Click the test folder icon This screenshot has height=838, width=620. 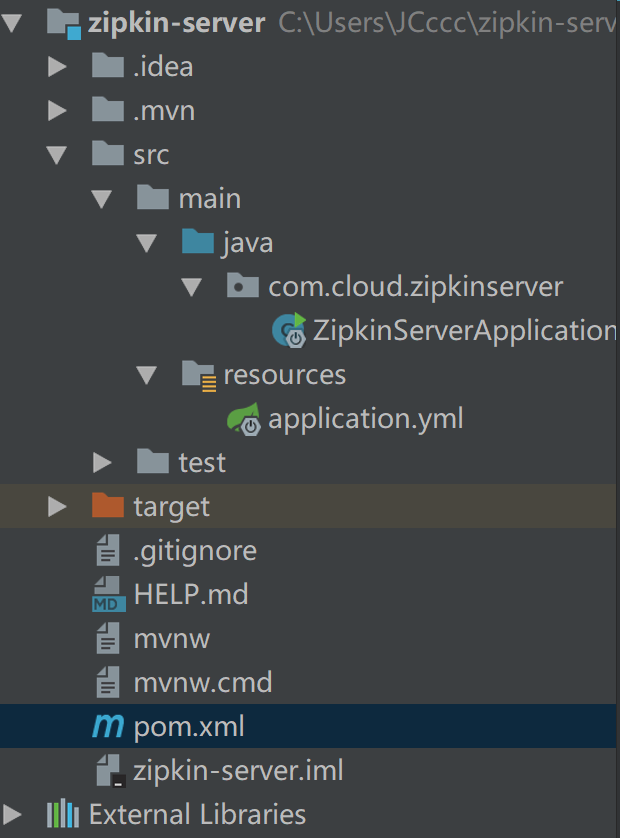point(152,462)
